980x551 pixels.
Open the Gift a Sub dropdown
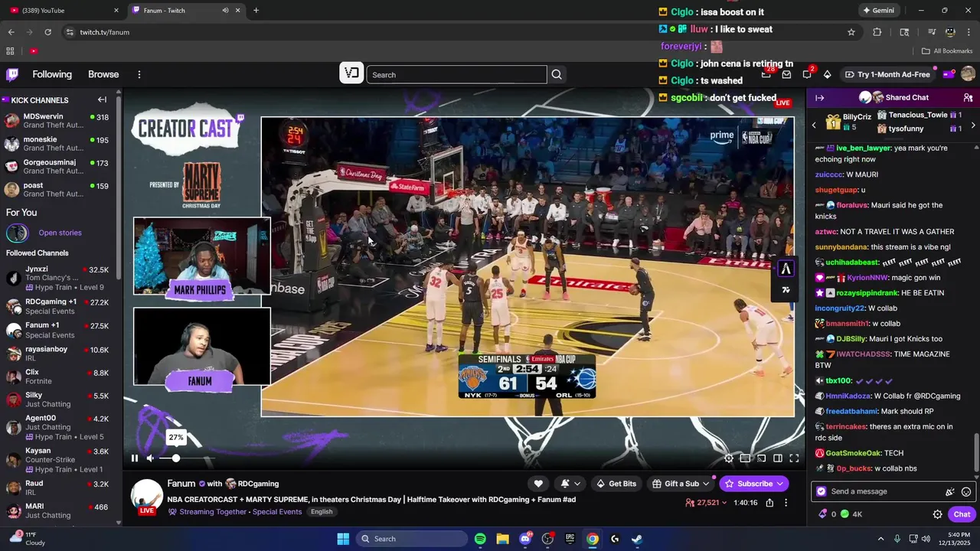[x=680, y=484]
